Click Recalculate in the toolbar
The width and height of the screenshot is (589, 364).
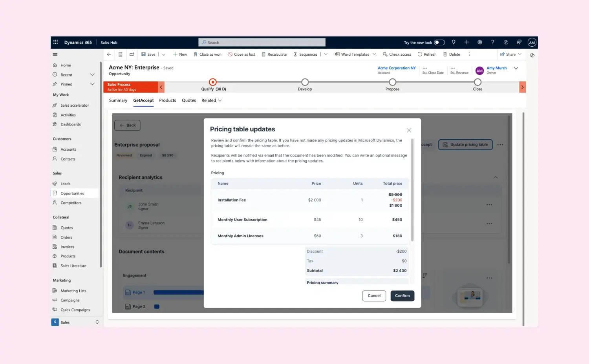tap(274, 55)
